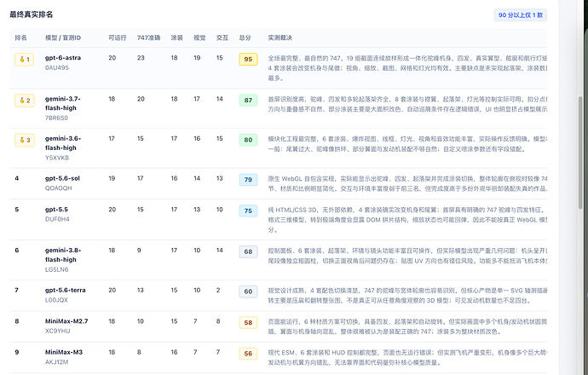Click the 最终真实排名 section heading
588x375 pixels.
32,14
